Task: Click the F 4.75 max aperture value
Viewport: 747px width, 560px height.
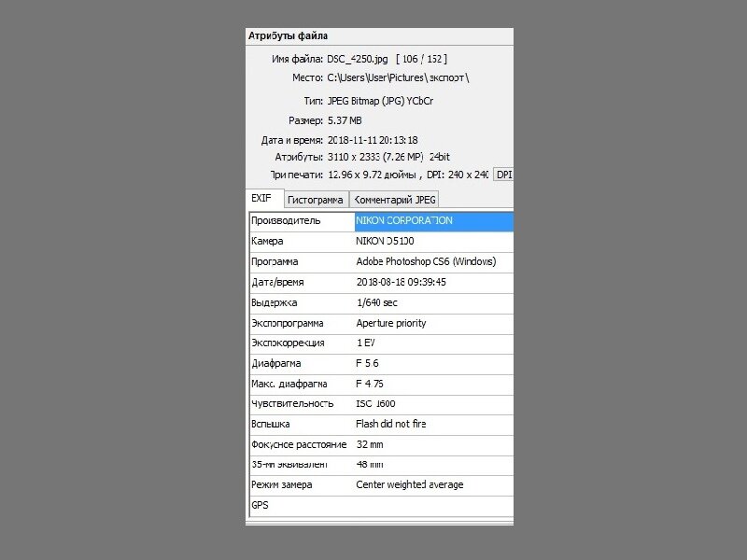Action: (370, 384)
